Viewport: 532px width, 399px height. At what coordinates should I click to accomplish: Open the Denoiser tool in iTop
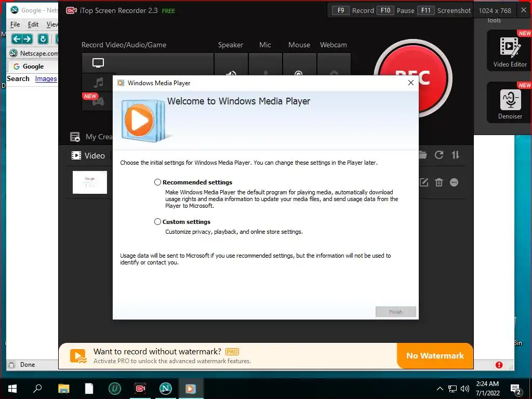[x=510, y=103]
